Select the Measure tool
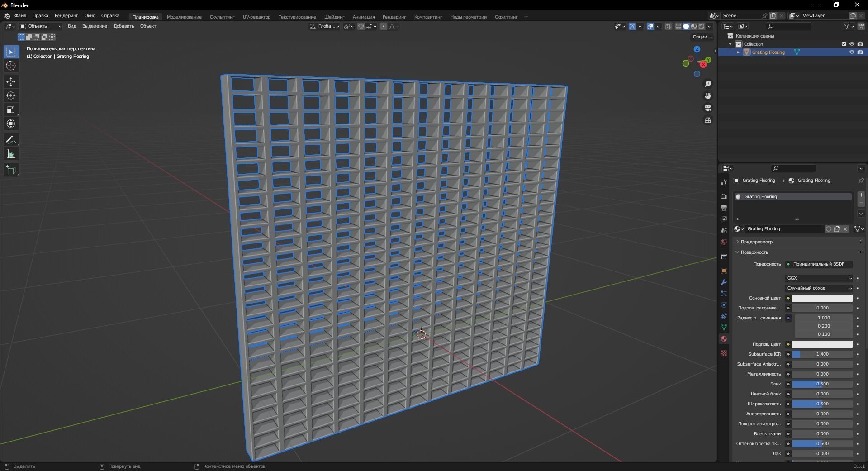Image resolution: width=868 pixels, height=471 pixels. point(11,154)
